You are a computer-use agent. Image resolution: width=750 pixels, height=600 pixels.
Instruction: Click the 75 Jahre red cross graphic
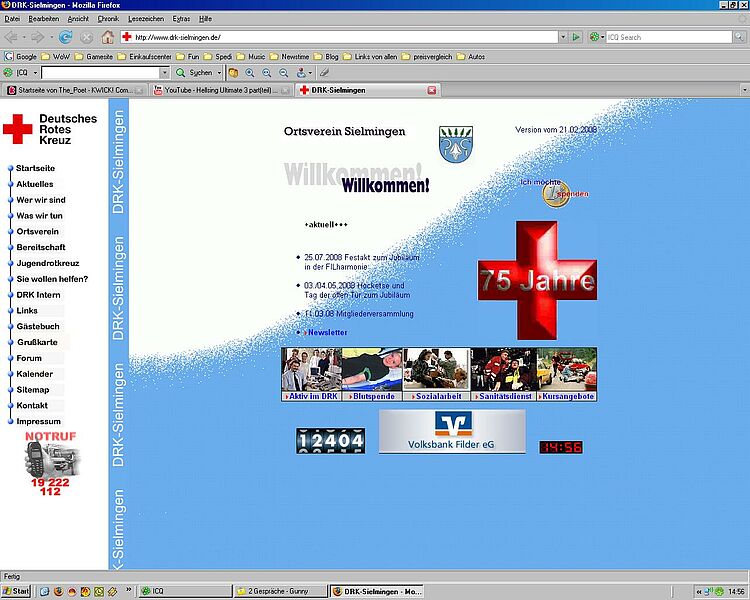(x=537, y=281)
